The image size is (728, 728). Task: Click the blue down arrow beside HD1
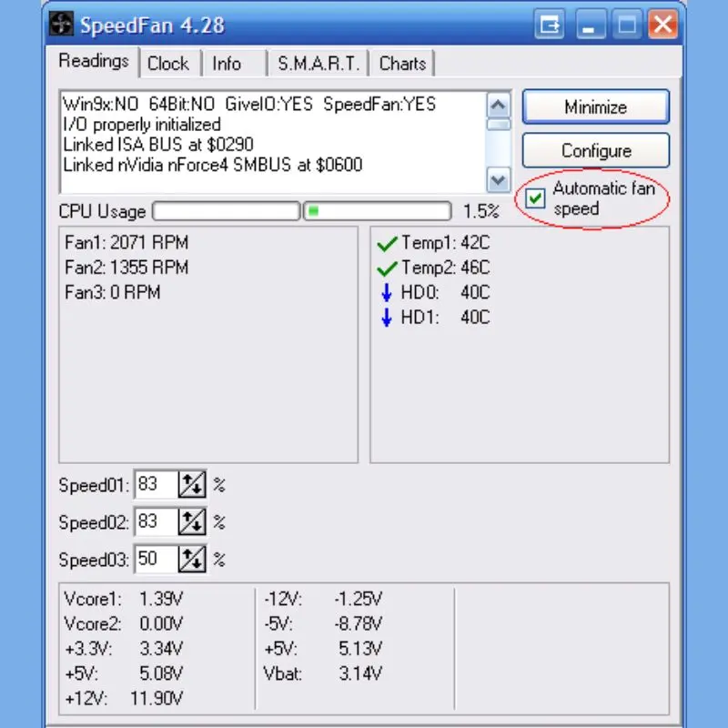tap(386, 318)
